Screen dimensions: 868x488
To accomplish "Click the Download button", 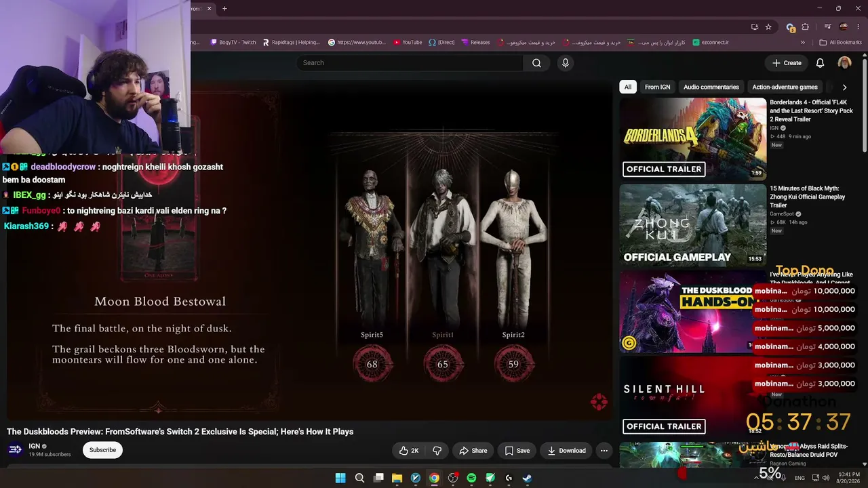I will [567, 451].
